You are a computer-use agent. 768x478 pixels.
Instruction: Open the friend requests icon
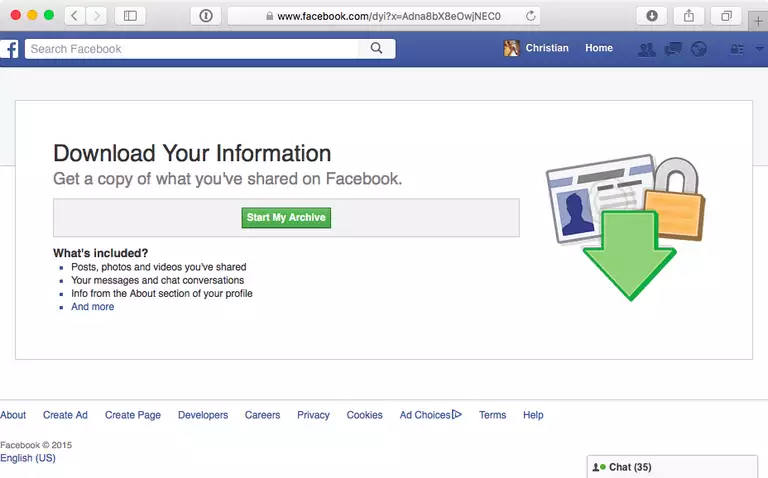tap(647, 49)
